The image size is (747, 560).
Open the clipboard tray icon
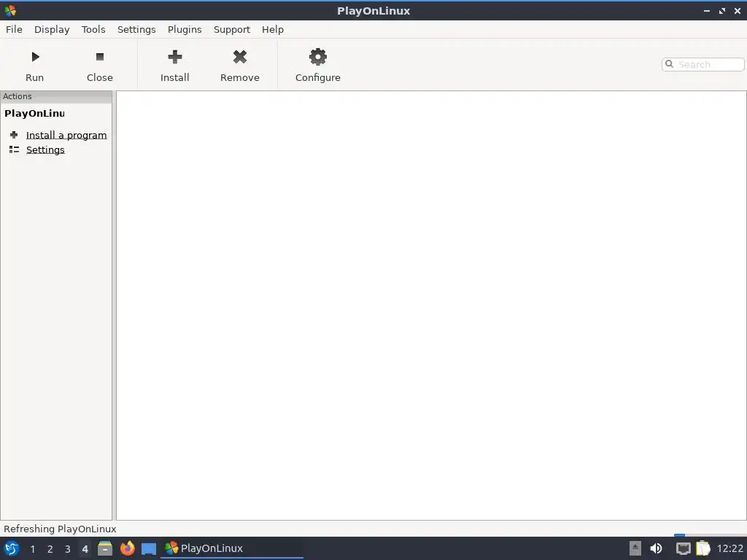tap(703, 548)
